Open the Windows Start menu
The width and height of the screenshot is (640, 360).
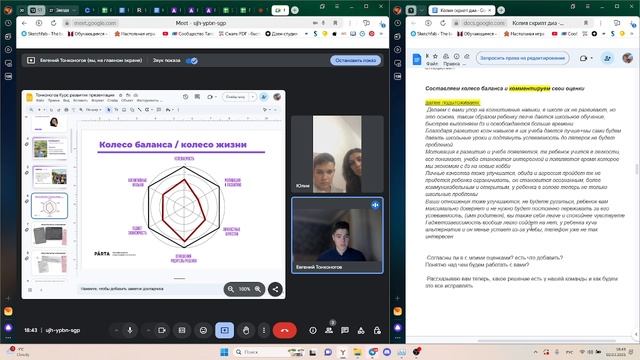click(x=224, y=352)
